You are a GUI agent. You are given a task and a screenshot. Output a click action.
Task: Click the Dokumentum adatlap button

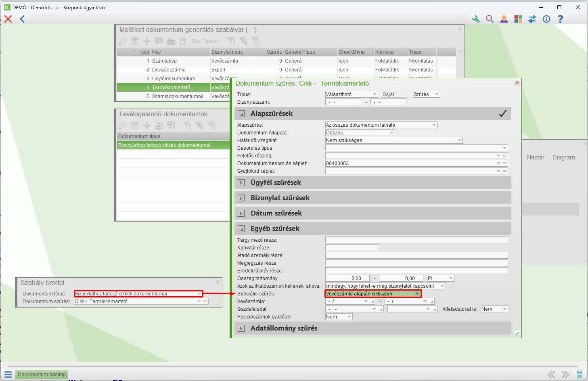tap(42, 375)
